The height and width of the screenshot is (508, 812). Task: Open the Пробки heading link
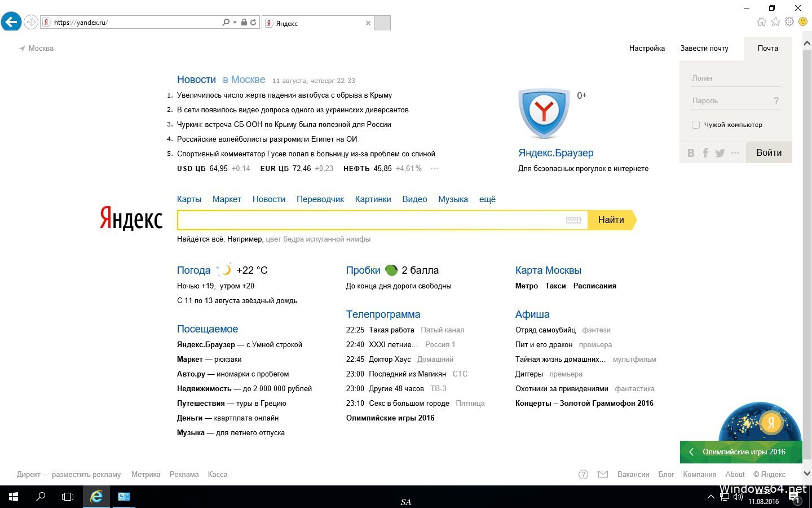(x=363, y=270)
